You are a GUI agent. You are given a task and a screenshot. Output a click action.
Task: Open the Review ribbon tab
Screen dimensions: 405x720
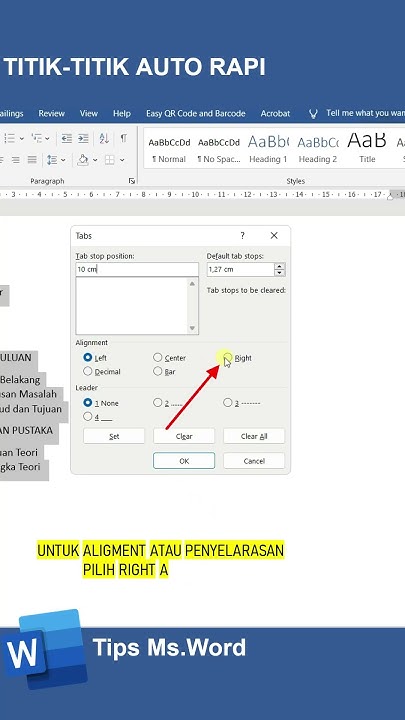coord(51,113)
